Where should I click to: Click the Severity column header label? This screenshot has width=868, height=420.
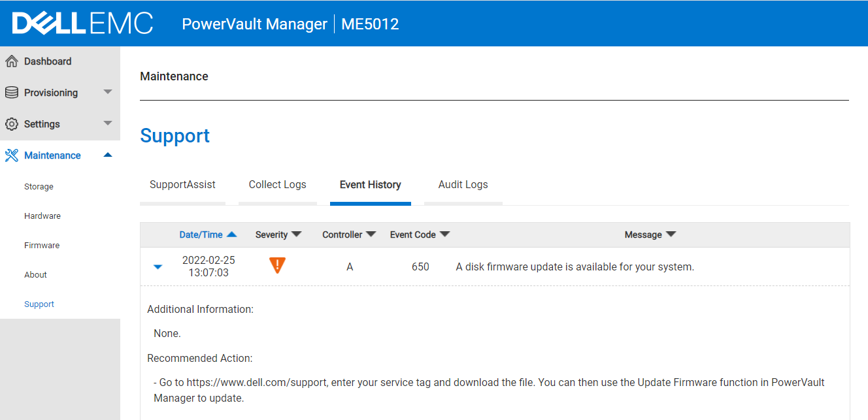point(271,234)
